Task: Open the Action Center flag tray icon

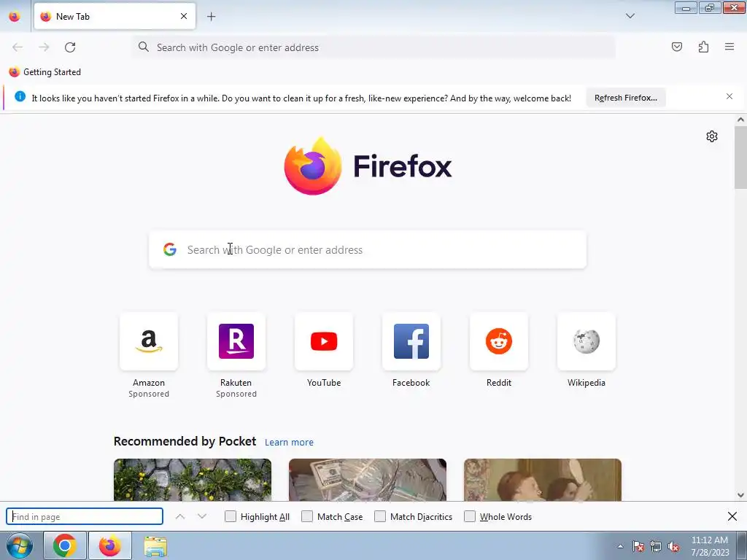Action: [x=638, y=547]
